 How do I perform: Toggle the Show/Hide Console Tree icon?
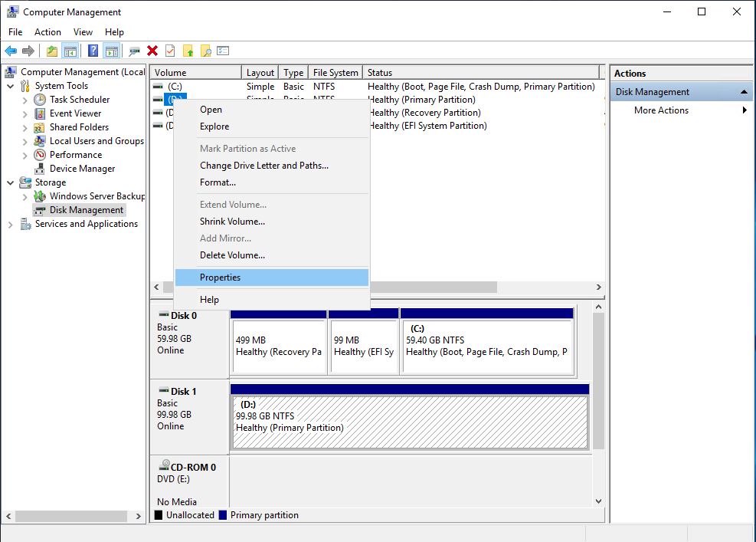click(70, 51)
